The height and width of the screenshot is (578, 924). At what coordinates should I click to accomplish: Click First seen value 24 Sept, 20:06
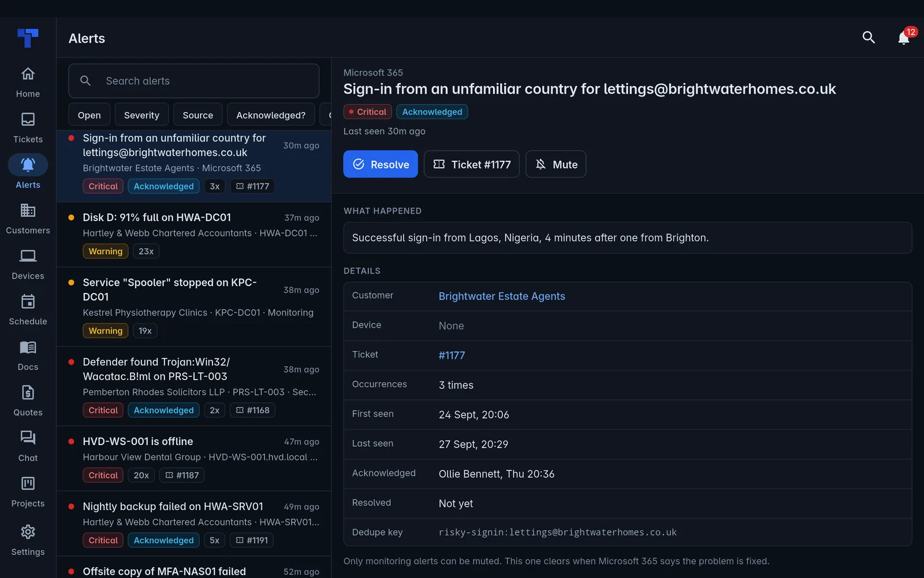[x=474, y=414]
